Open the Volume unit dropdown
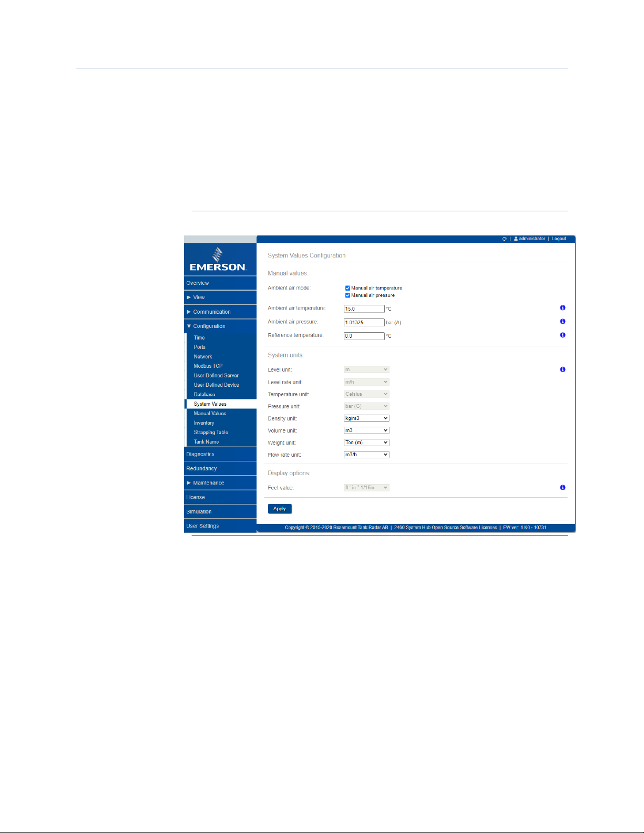Screen dimensions: 644x833 click(366, 430)
